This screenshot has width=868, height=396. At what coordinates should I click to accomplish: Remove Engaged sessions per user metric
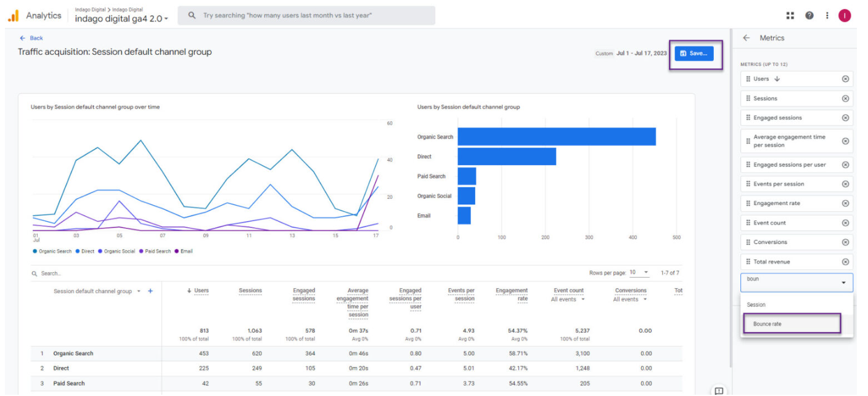845,164
